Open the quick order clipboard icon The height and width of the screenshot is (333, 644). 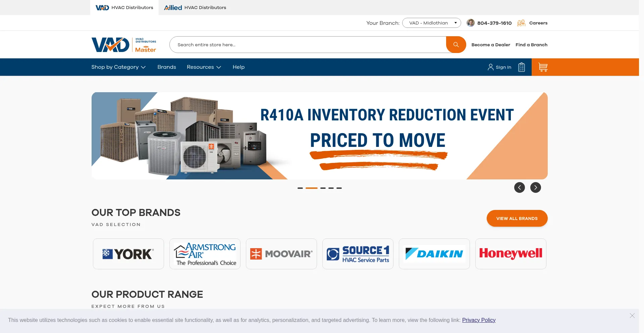[x=521, y=67]
